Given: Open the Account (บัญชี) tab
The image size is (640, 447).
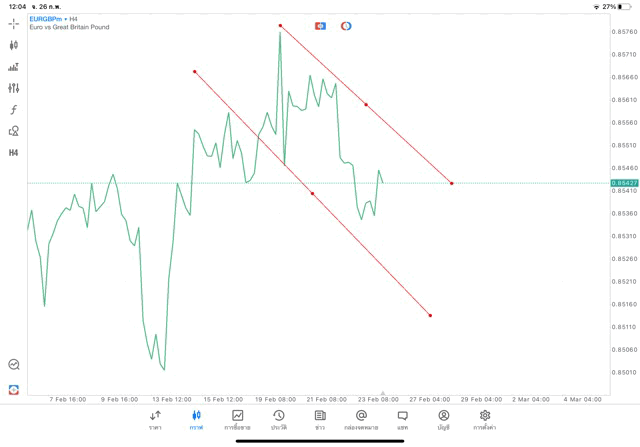Looking at the screenshot, I should click(443, 420).
